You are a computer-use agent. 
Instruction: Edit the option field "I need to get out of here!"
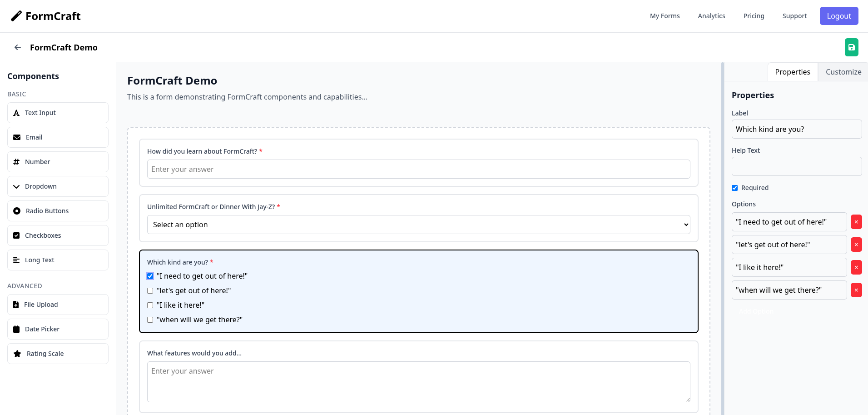pos(789,222)
